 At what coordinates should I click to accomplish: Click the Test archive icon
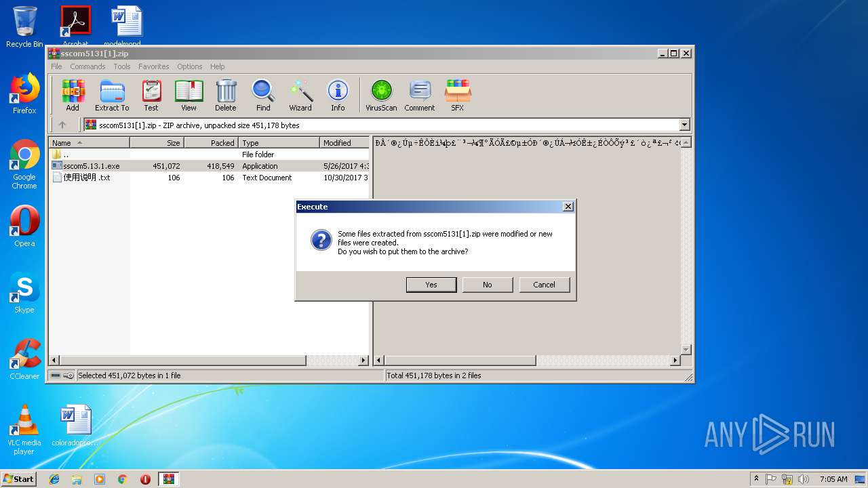151,96
